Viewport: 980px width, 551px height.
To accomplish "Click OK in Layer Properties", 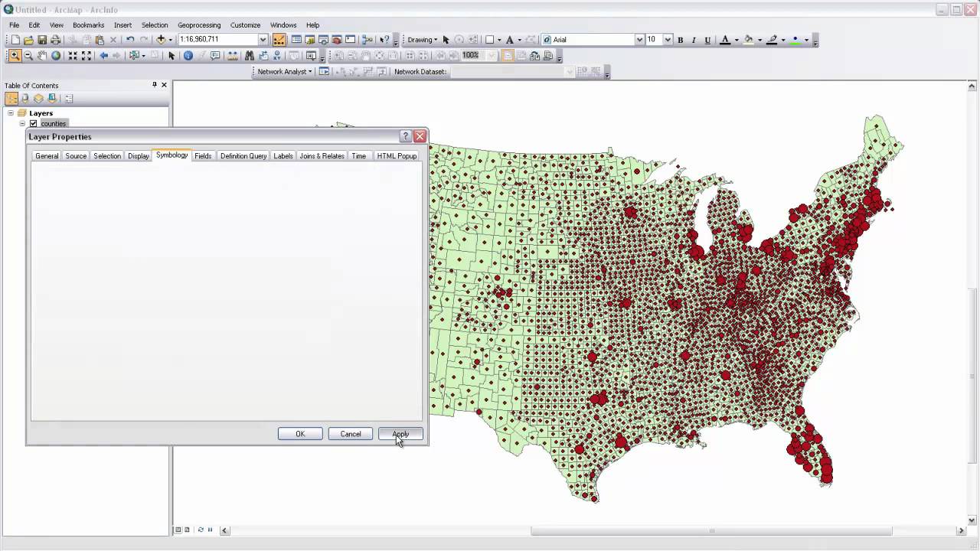I will click(300, 434).
